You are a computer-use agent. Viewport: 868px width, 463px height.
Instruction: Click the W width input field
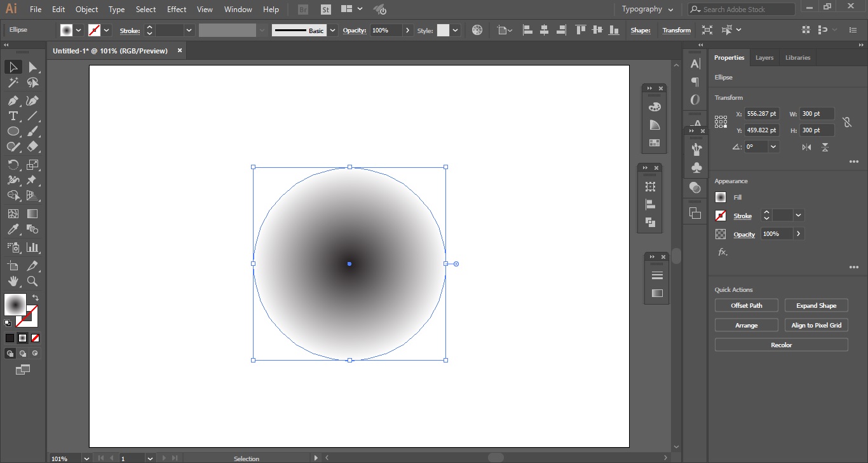[817, 113]
